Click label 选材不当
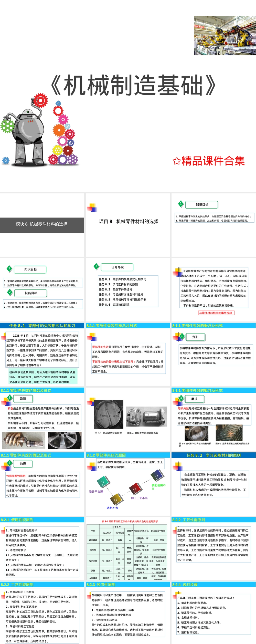 [112, 508]
